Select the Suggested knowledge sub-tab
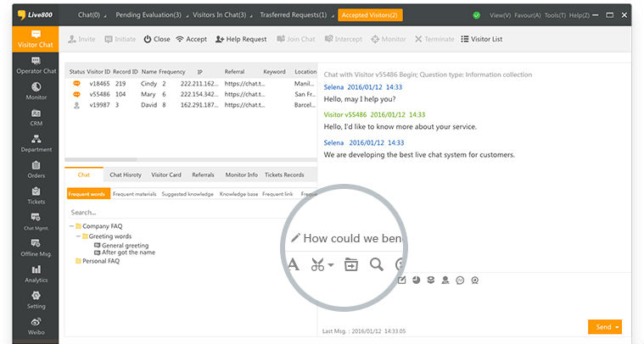The image size is (644, 344). (188, 194)
